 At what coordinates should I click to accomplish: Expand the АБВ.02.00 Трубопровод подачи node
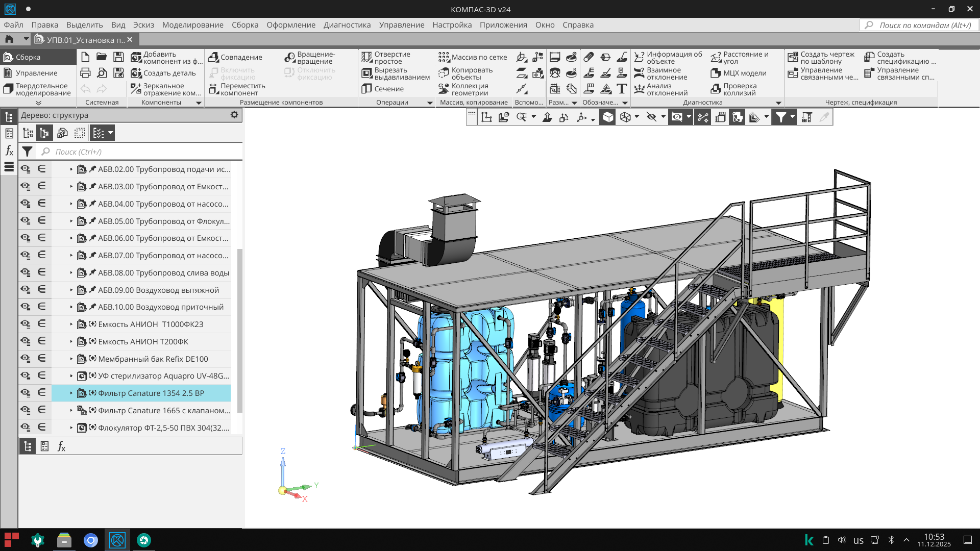(71, 169)
